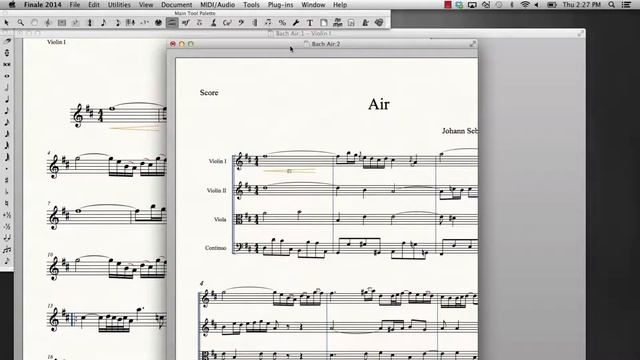The image size is (640, 360).
Task: Open the File menu
Action: (75, 5)
